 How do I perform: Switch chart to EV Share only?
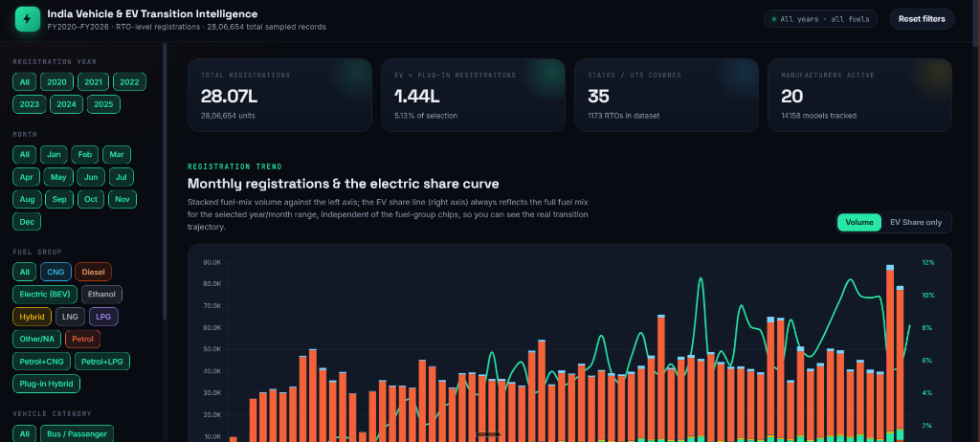coord(916,223)
